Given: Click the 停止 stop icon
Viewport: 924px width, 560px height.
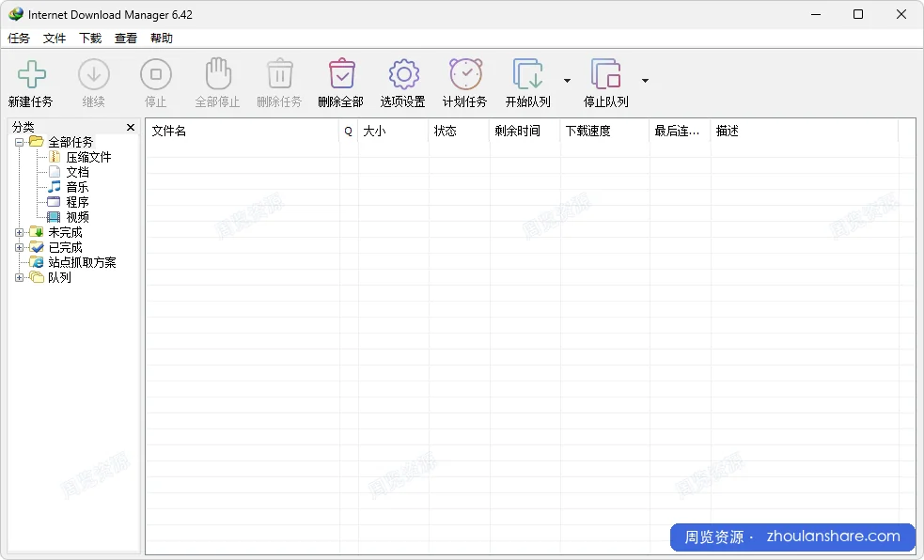Looking at the screenshot, I should coord(156,74).
